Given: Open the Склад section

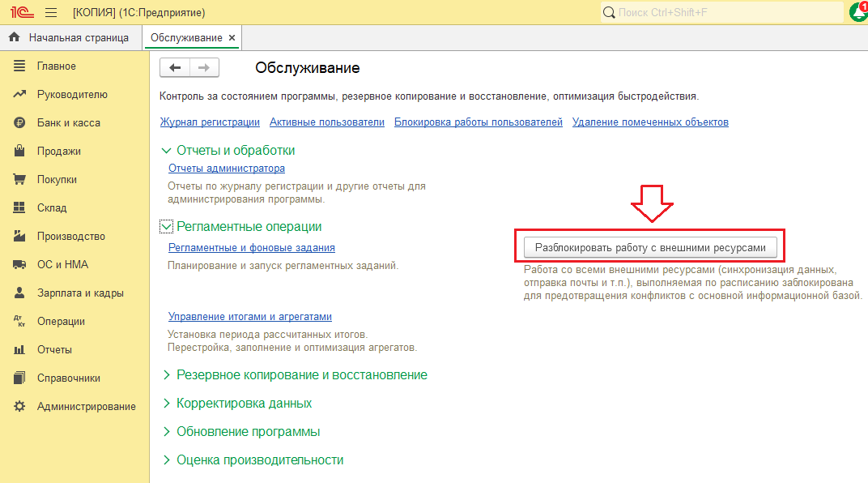Looking at the screenshot, I should (x=52, y=207).
